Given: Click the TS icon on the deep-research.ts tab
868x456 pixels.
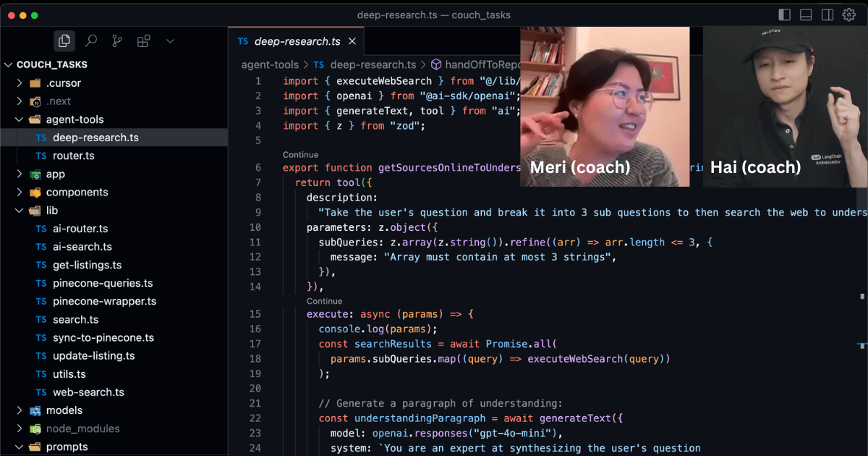Looking at the screenshot, I should [x=242, y=41].
